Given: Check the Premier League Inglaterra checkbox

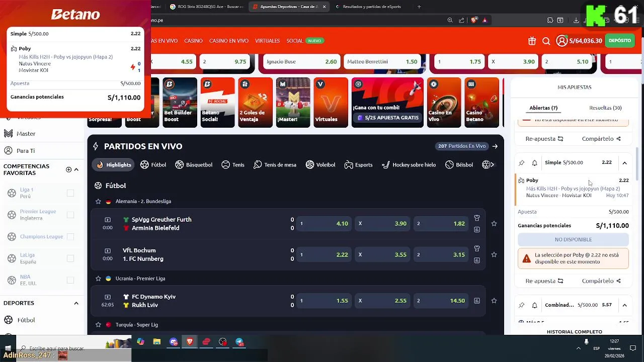Looking at the screenshot, I should tap(70, 215).
